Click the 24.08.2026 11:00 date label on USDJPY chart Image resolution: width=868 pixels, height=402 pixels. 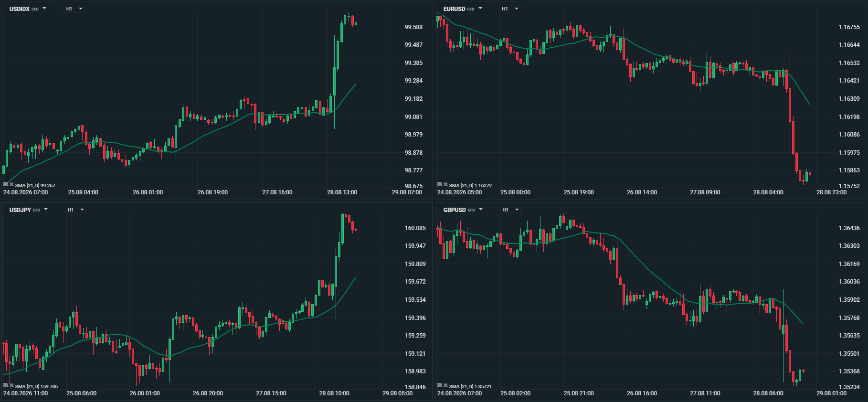tap(25, 393)
